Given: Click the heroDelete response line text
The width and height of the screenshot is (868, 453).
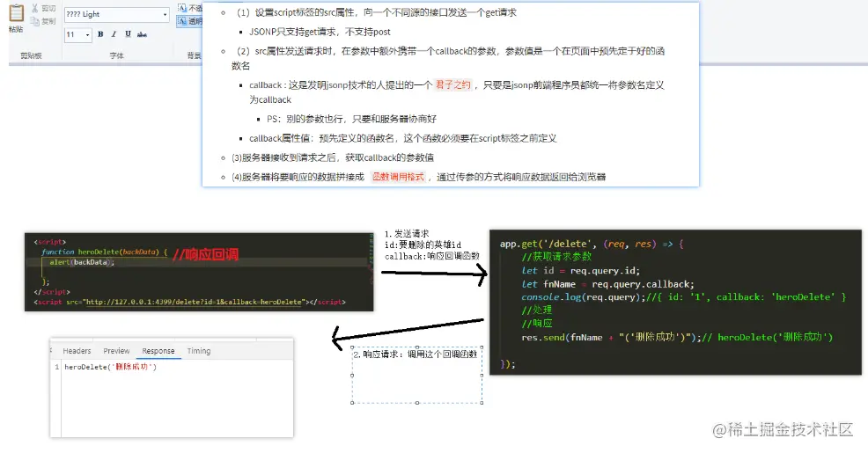Looking at the screenshot, I should [x=111, y=367].
